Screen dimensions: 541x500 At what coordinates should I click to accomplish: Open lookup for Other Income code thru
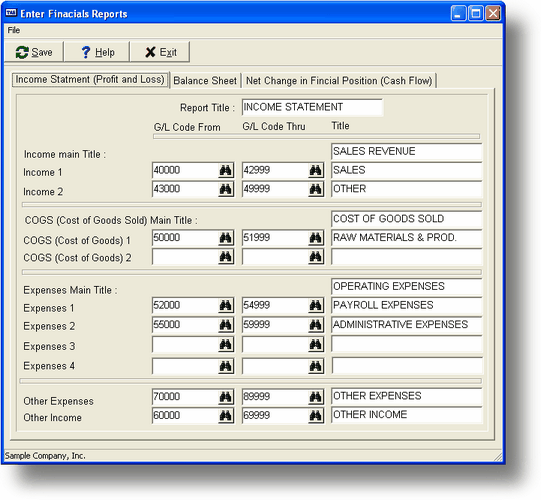(315, 415)
